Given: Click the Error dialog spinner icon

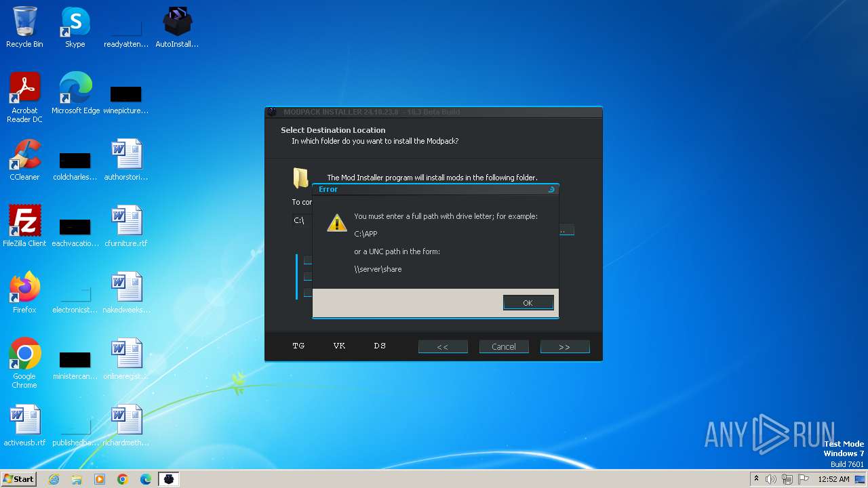Looking at the screenshot, I should [x=551, y=189].
